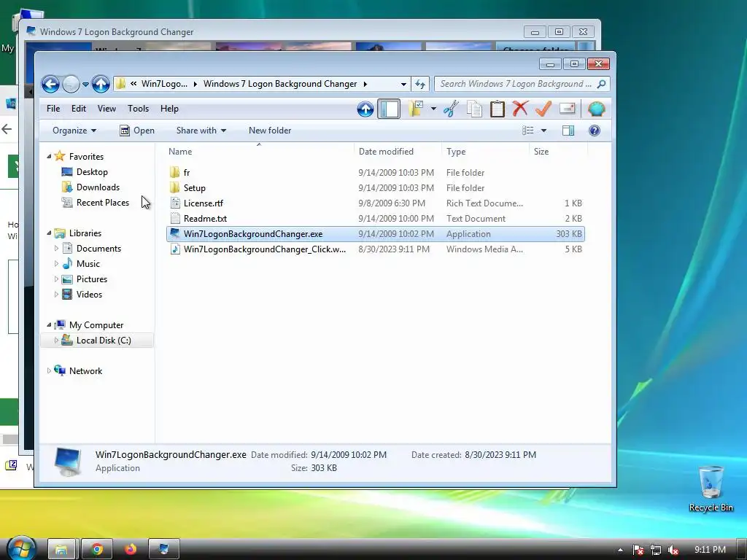The width and height of the screenshot is (747, 560).
Task: Open Properties with the orange checkmark icon
Action: (543, 109)
